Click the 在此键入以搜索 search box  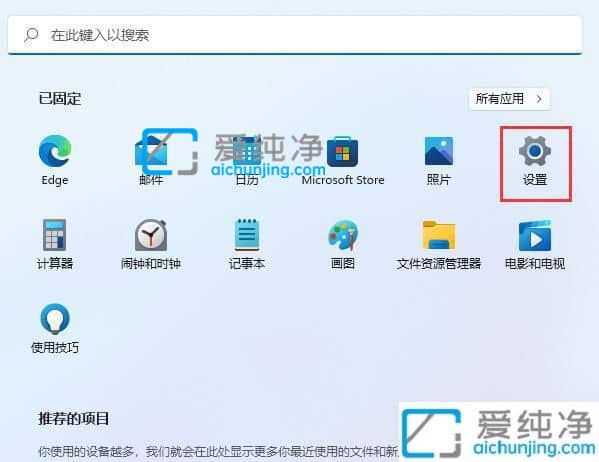(295, 35)
